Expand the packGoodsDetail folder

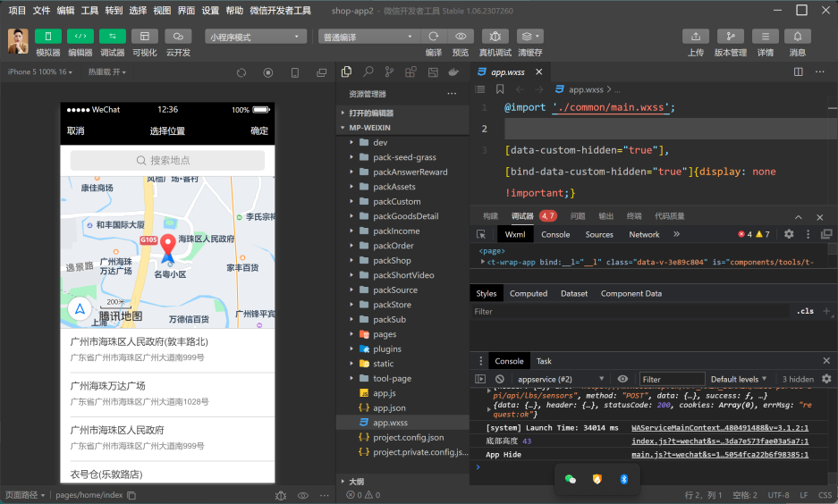tap(402, 216)
